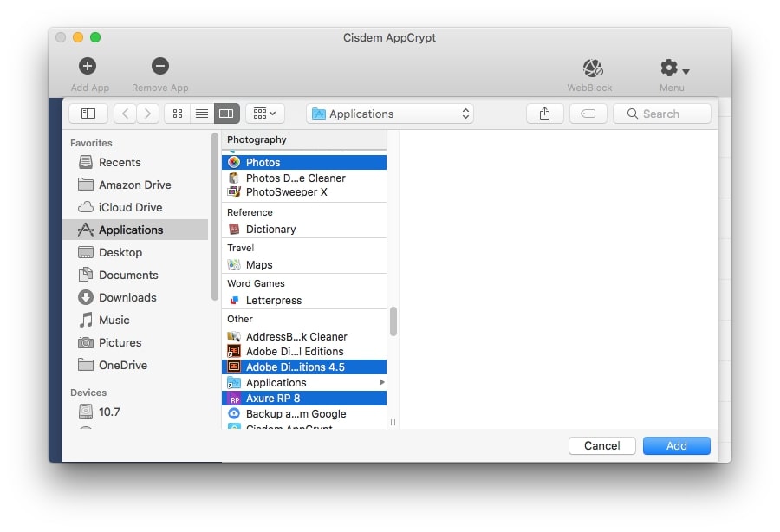
Task: Switch to icon grid view
Action: click(178, 114)
